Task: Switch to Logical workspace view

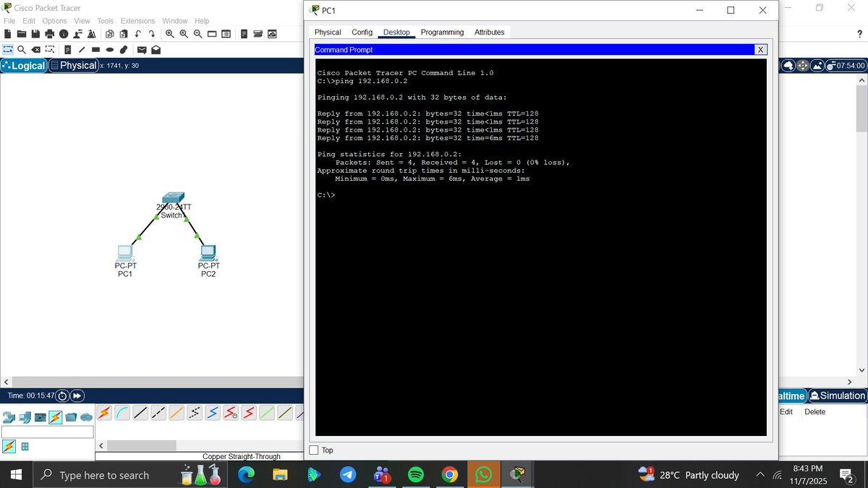Action: pyautogui.click(x=24, y=65)
